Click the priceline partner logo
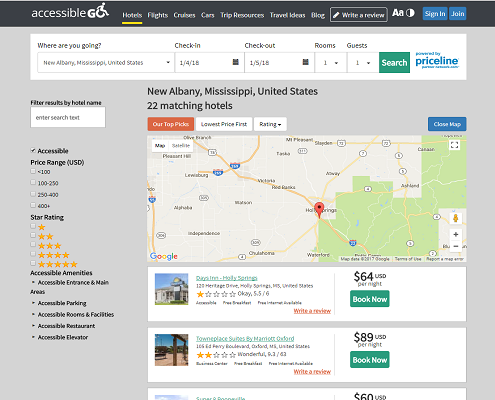The image size is (495, 400). coord(437,60)
